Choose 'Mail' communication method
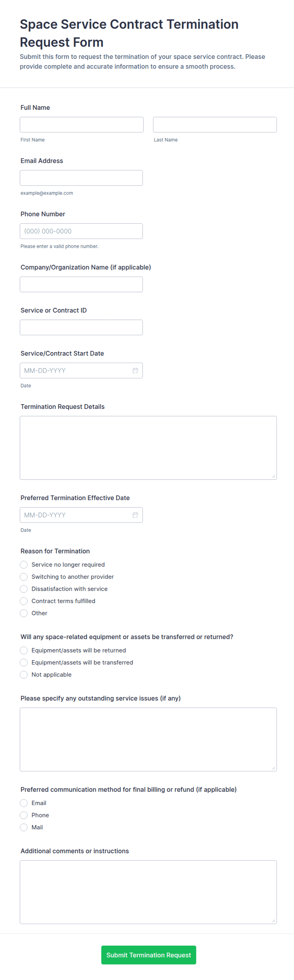Viewport: 294px width, 980px height. pyautogui.click(x=24, y=827)
